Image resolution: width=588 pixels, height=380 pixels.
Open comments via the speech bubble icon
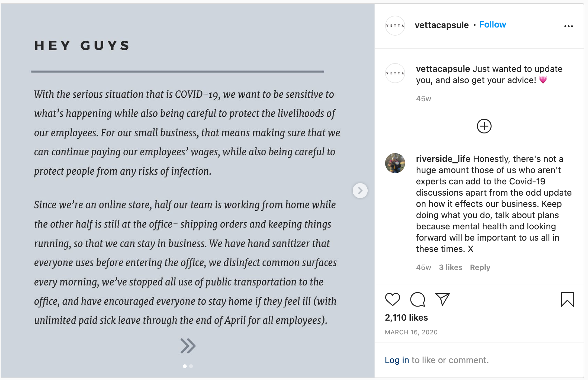418,299
